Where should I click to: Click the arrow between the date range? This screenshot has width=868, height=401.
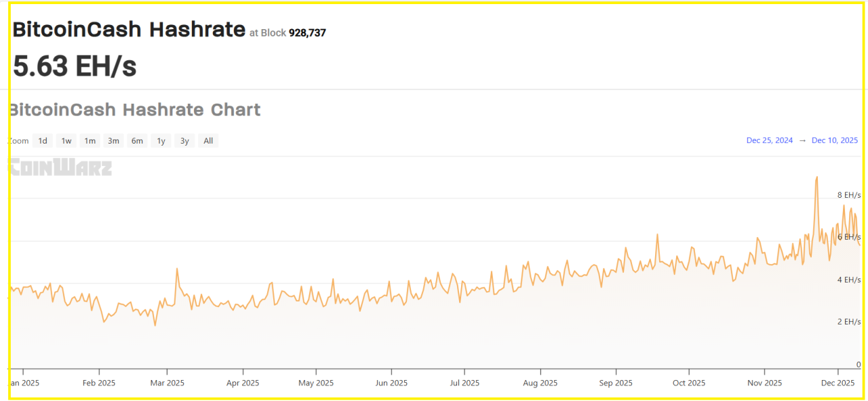802,140
